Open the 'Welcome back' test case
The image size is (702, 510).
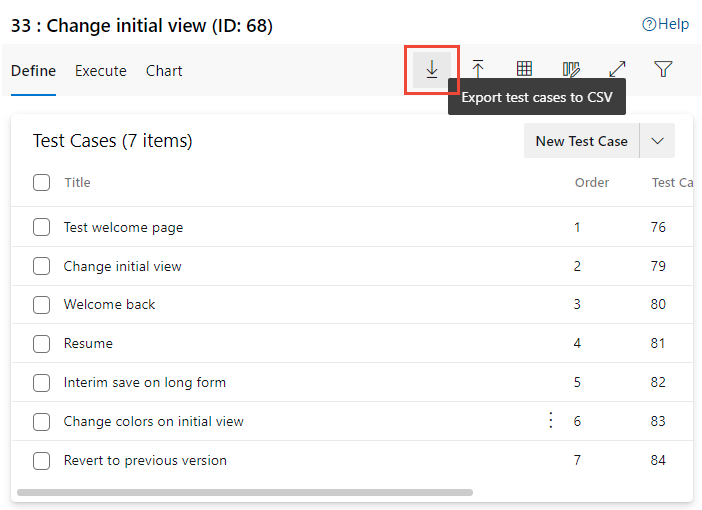(109, 304)
